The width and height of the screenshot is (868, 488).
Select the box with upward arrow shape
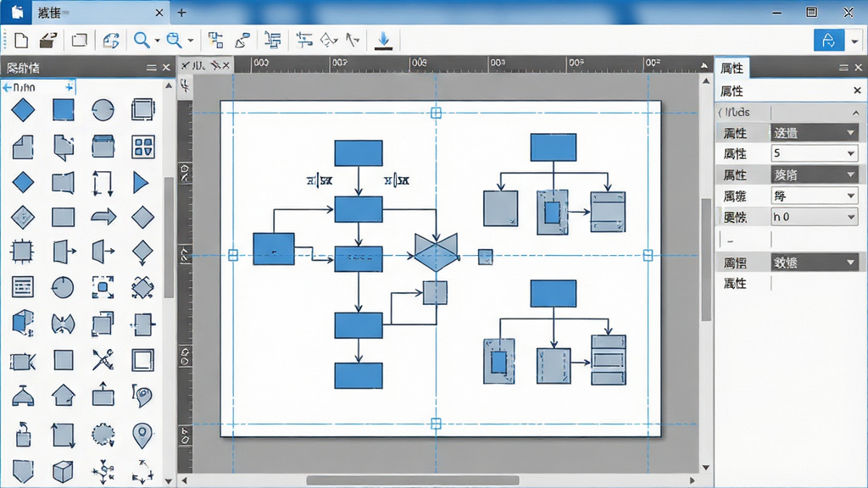[103, 395]
